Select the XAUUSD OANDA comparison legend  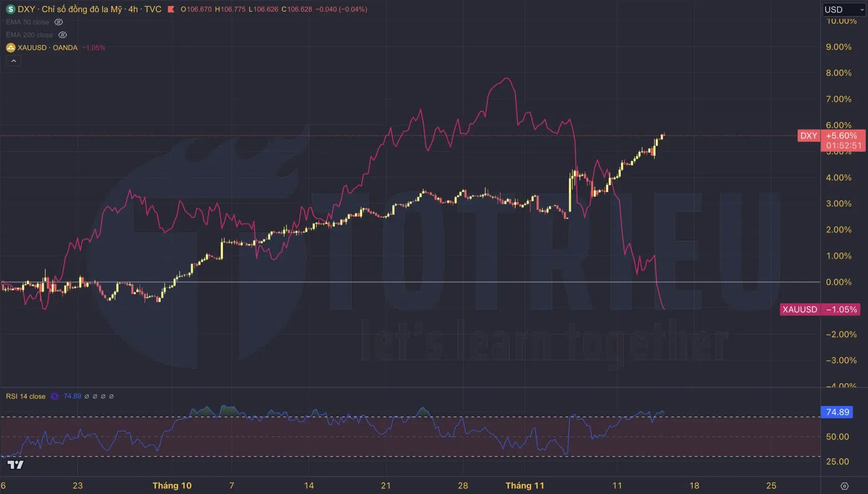[x=47, y=48]
